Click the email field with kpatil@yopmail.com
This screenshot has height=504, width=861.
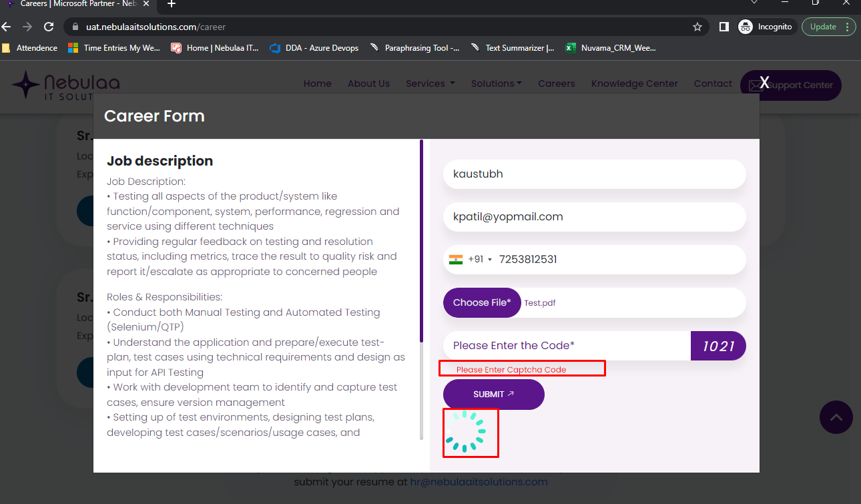point(595,217)
